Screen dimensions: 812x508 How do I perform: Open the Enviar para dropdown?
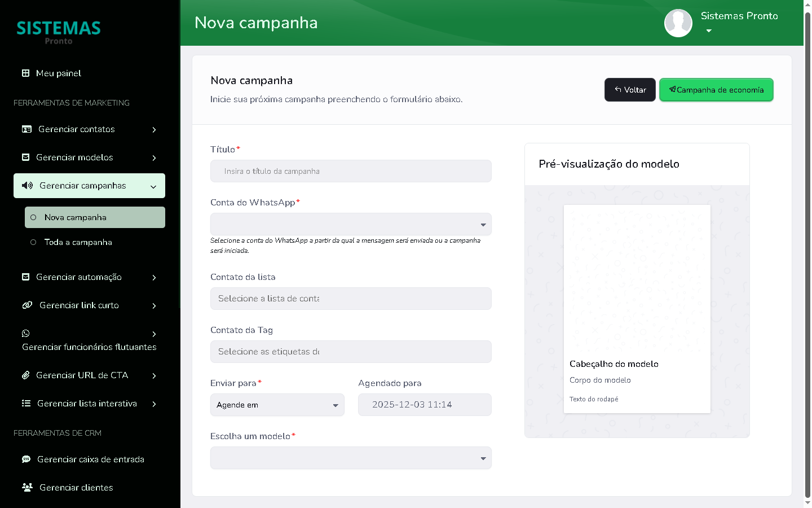[277, 405]
